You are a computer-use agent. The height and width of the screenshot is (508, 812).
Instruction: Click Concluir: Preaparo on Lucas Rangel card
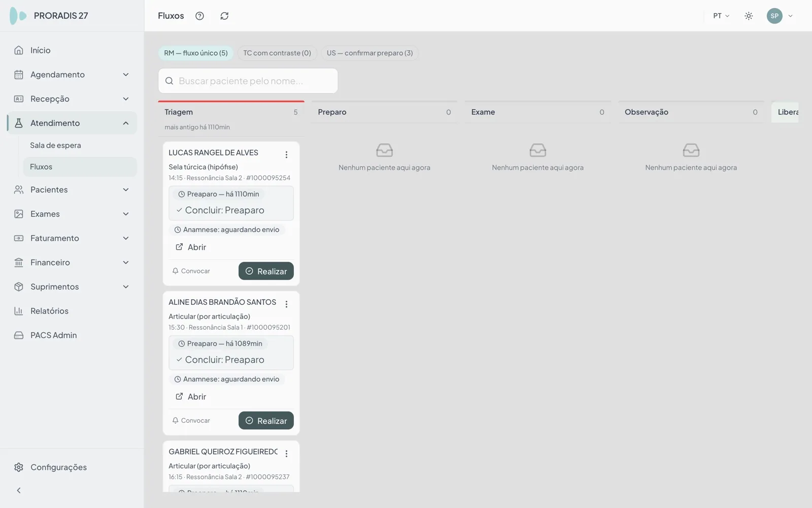(x=220, y=210)
